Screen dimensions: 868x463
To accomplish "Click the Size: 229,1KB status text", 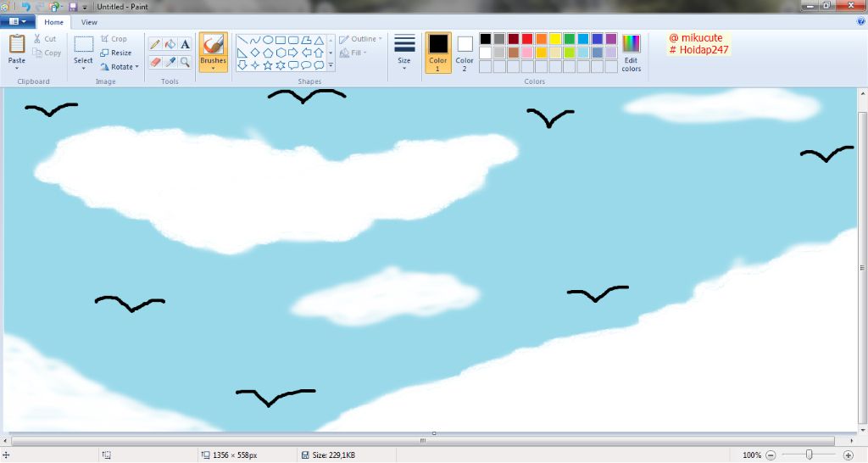I will 334,455.
